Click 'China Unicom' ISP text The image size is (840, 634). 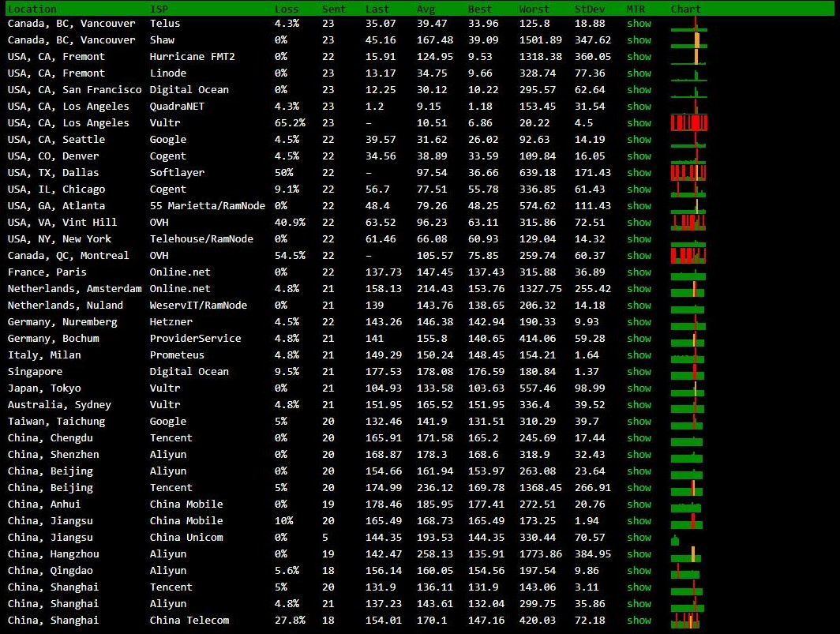pyautogui.click(x=186, y=538)
